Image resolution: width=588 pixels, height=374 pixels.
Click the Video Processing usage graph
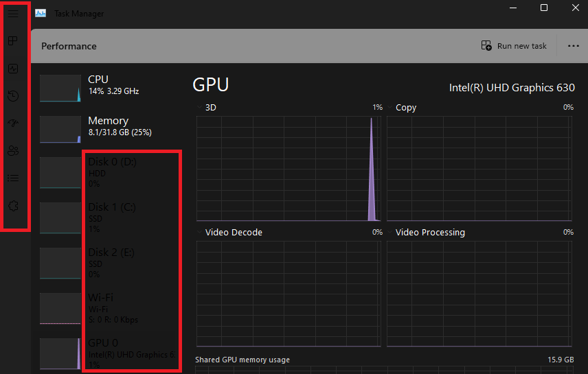tap(479, 294)
